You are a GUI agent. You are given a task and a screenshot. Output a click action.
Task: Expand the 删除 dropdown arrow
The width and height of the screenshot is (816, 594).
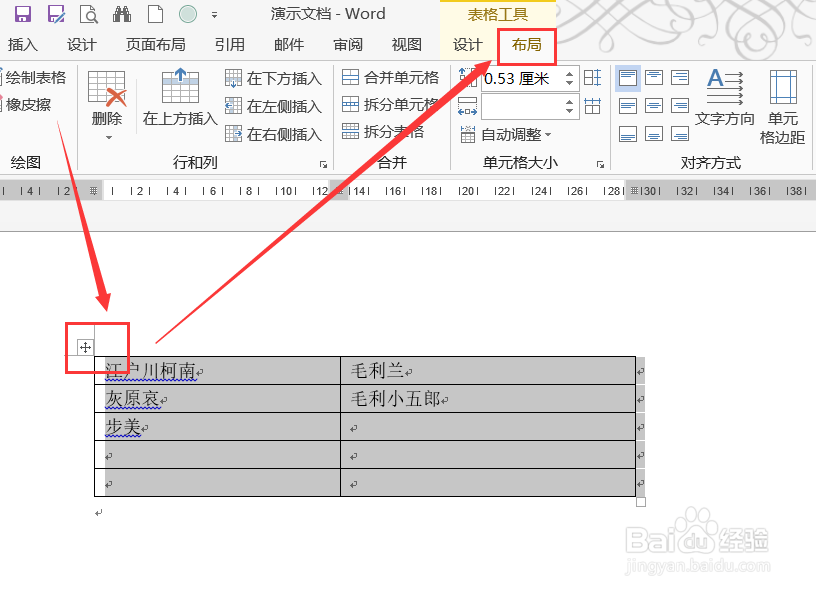coord(109,137)
